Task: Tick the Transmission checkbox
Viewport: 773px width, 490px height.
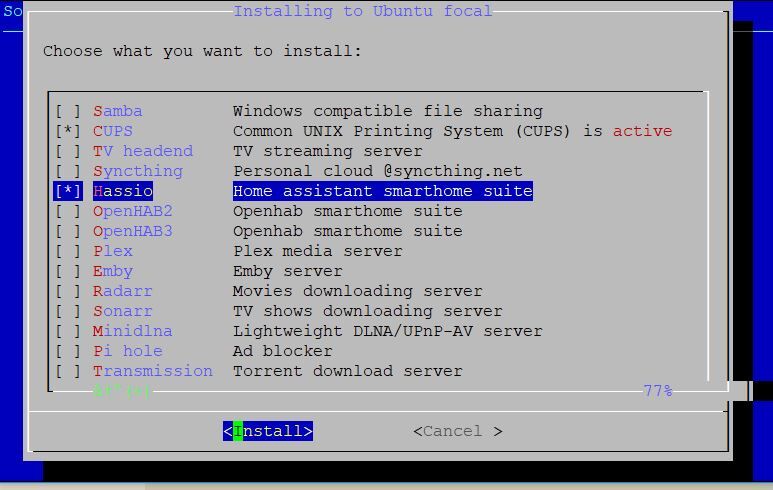Action: [x=68, y=371]
